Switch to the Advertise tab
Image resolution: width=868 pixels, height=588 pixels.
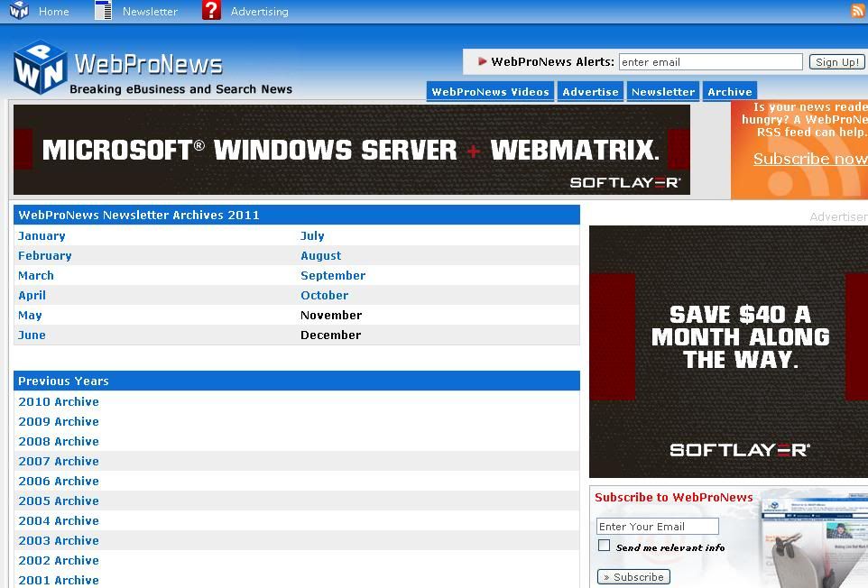click(x=590, y=92)
